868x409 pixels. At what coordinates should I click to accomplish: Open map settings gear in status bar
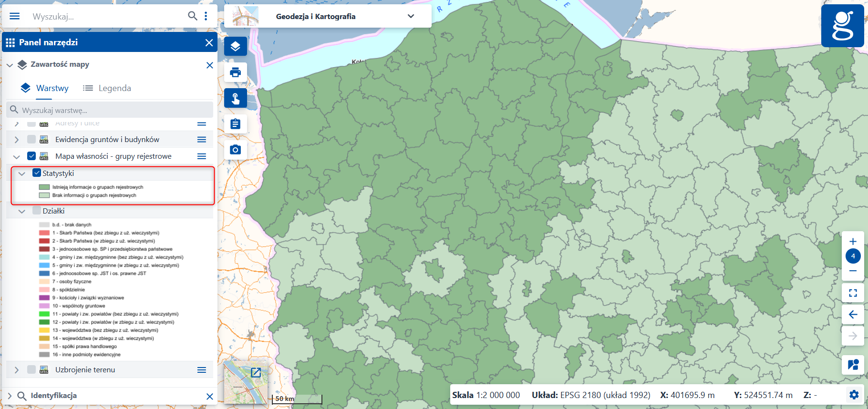854,395
